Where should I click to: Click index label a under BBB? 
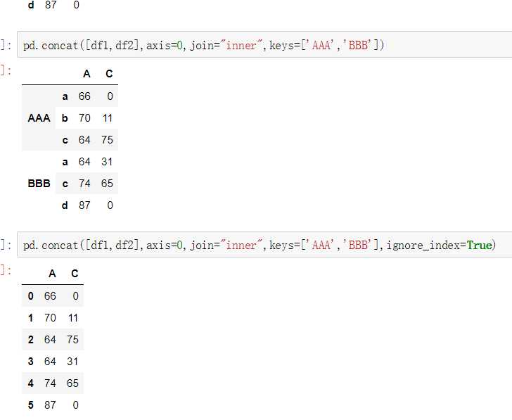(65, 162)
